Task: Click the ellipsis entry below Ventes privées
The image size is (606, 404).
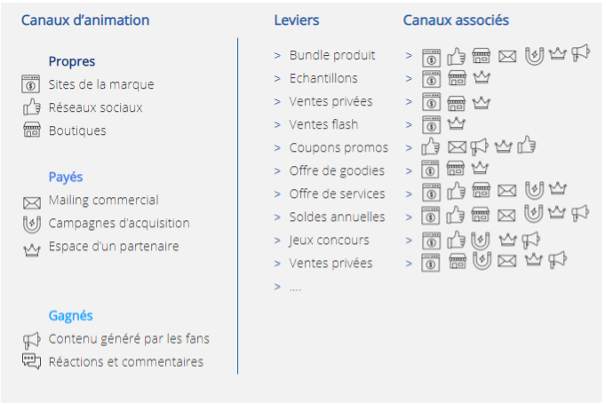Action: point(295,288)
